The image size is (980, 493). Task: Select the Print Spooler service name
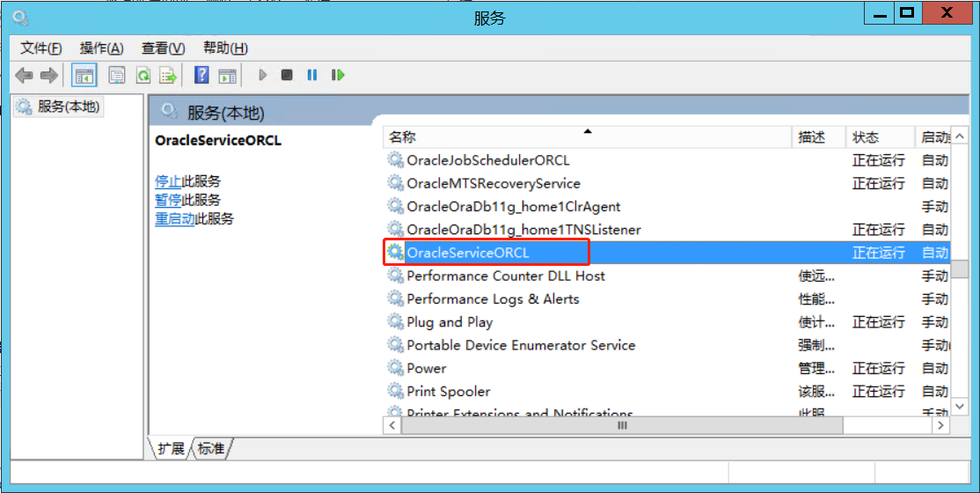[448, 392]
